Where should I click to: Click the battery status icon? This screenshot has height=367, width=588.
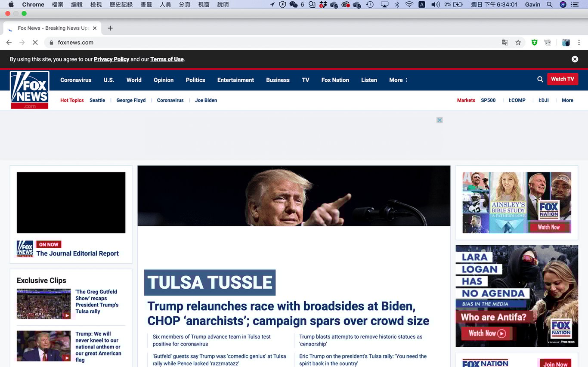(x=458, y=4)
